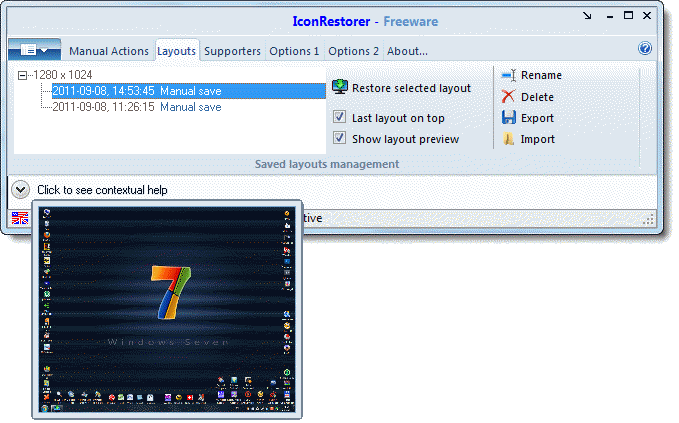Maximize the IconRestorer window
This screenshot has height=423, width=679.
[628, 16]
